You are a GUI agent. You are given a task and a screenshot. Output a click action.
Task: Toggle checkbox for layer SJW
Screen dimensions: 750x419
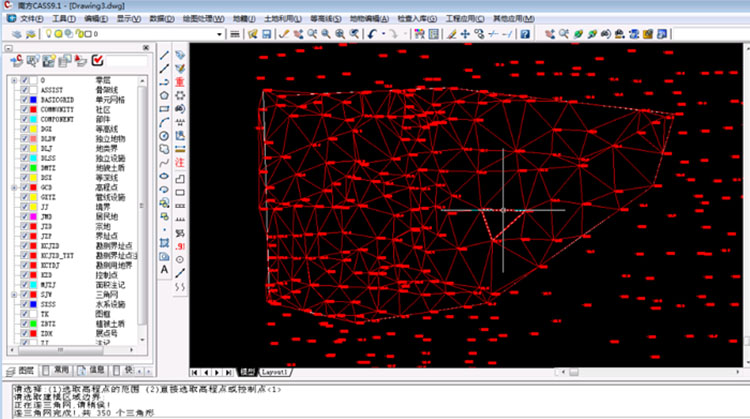pyautogui.click(x=24, y=295)
